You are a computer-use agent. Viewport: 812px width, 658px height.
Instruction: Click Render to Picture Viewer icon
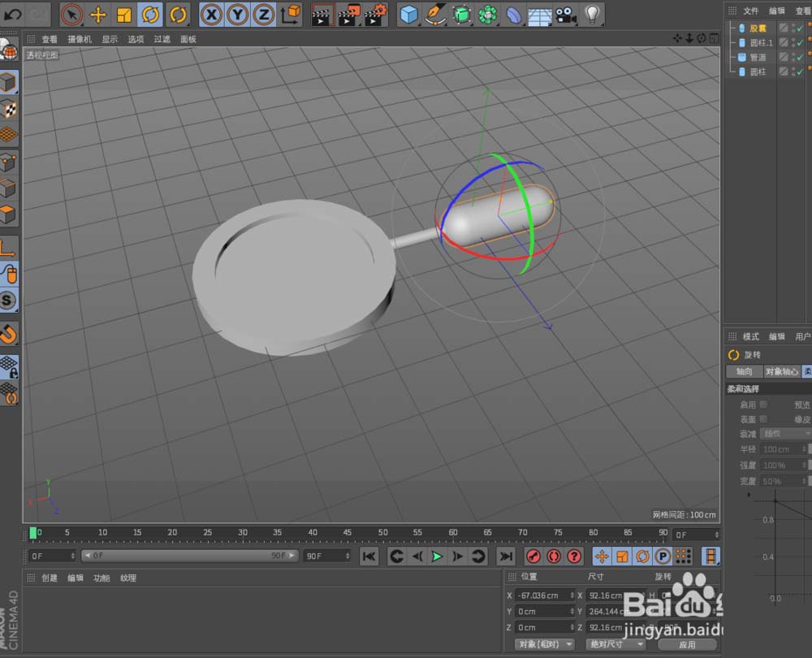348,15
